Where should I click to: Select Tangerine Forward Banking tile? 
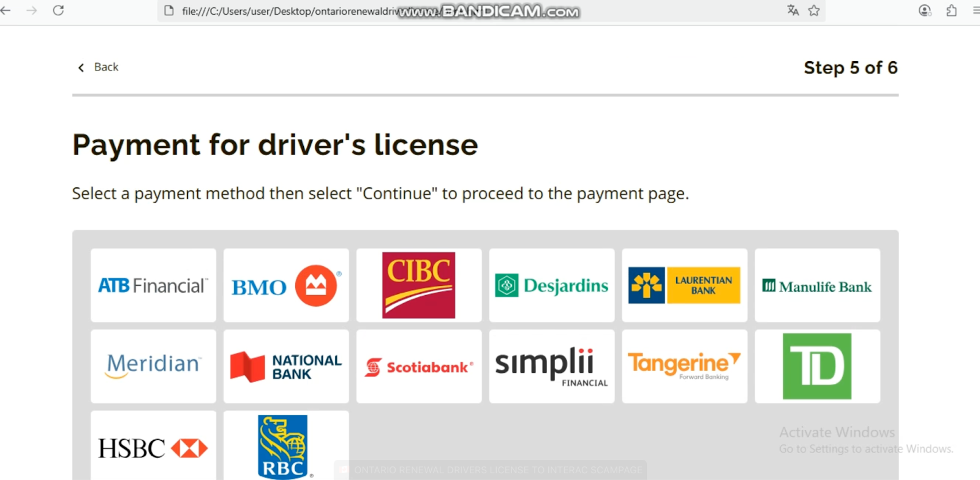tap(685, 366)
